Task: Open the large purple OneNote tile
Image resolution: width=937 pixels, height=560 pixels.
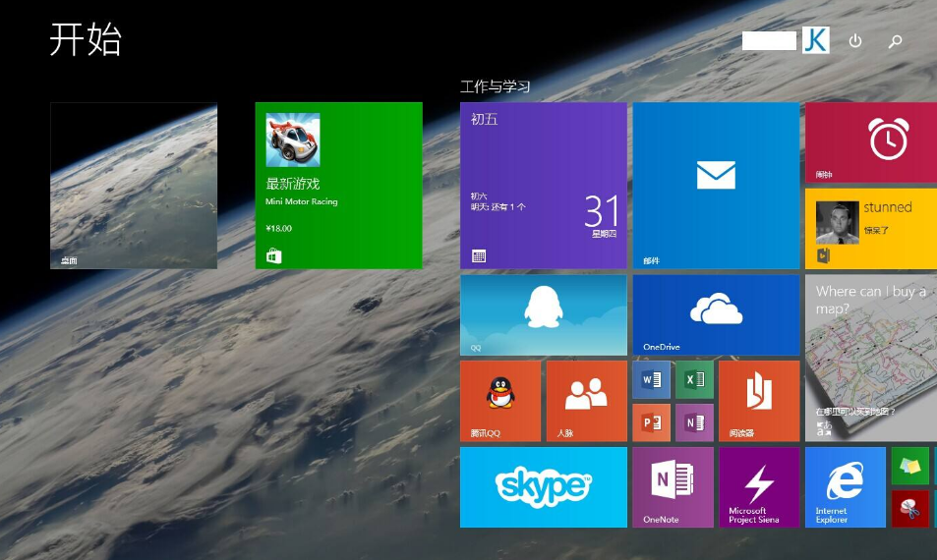Action: pos(673,486)
